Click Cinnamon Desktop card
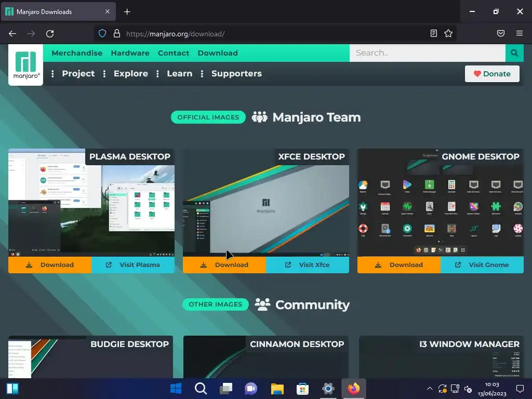 [x=266, y=357]
